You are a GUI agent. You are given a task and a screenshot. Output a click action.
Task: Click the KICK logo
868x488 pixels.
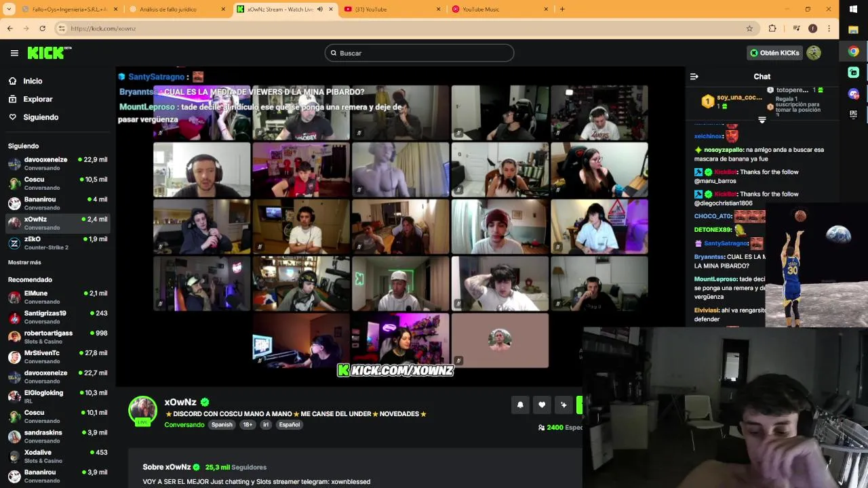tap(50, 53)
